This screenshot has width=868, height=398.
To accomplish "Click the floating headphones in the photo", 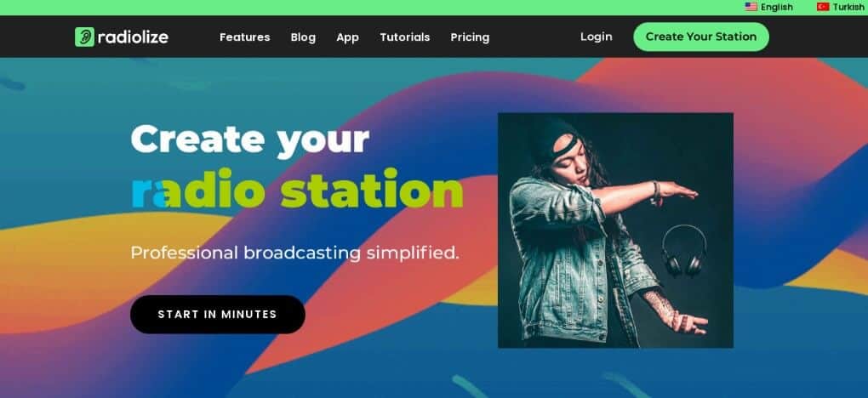I will click(x=684, y=250).
